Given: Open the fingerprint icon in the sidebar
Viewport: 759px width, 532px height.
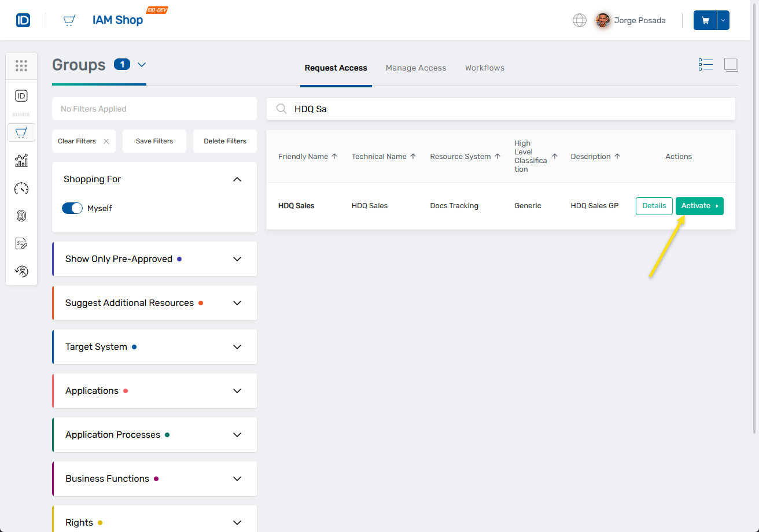Looking at the screenshot, I should [x=21, y=216].
